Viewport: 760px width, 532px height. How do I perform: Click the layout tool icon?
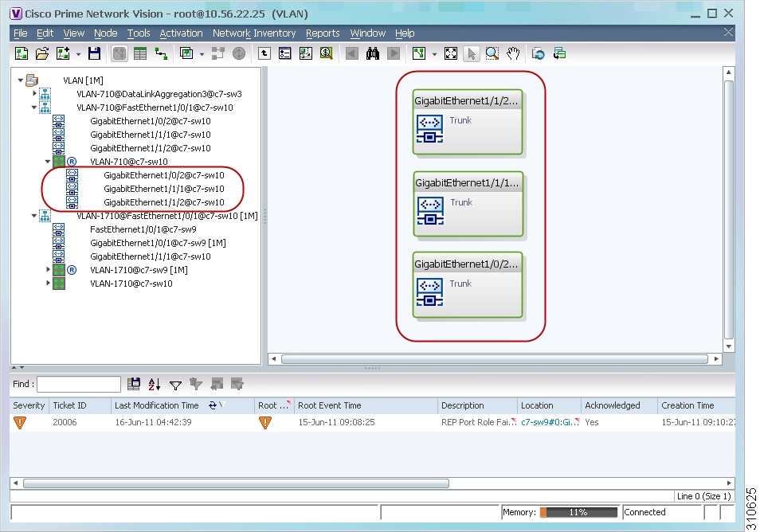tap(419, 53)
